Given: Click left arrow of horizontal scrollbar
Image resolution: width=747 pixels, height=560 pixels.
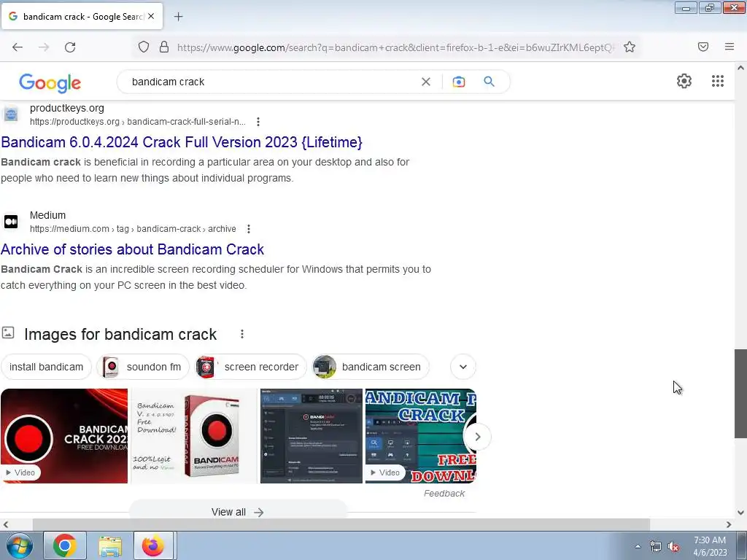Looking at the screenshot, I should (x=6, y=525).
